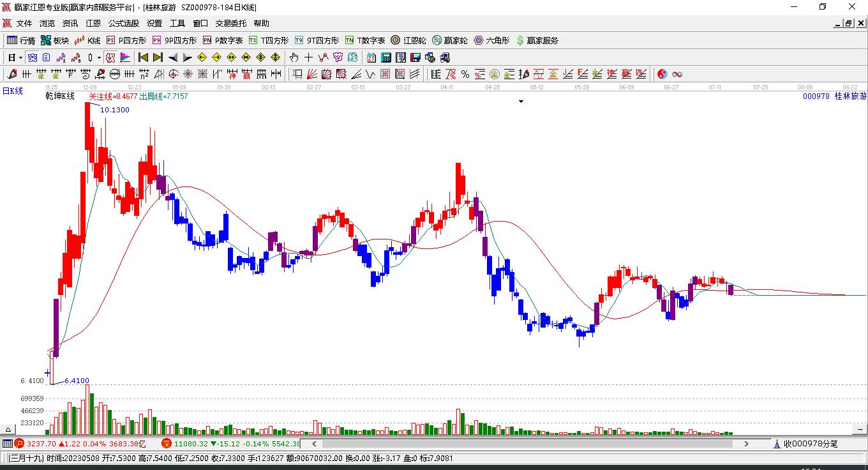Open the 行情 market quotes view

coord(21,40)
